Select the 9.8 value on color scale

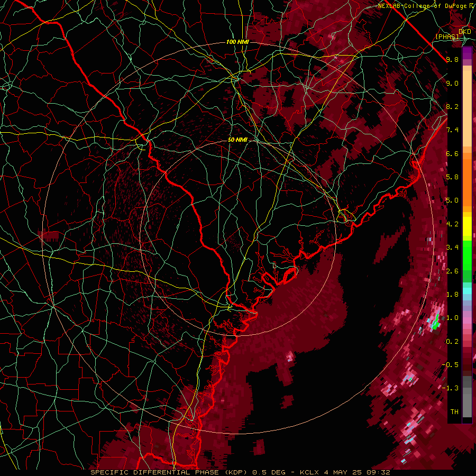(x=452, y=59)
